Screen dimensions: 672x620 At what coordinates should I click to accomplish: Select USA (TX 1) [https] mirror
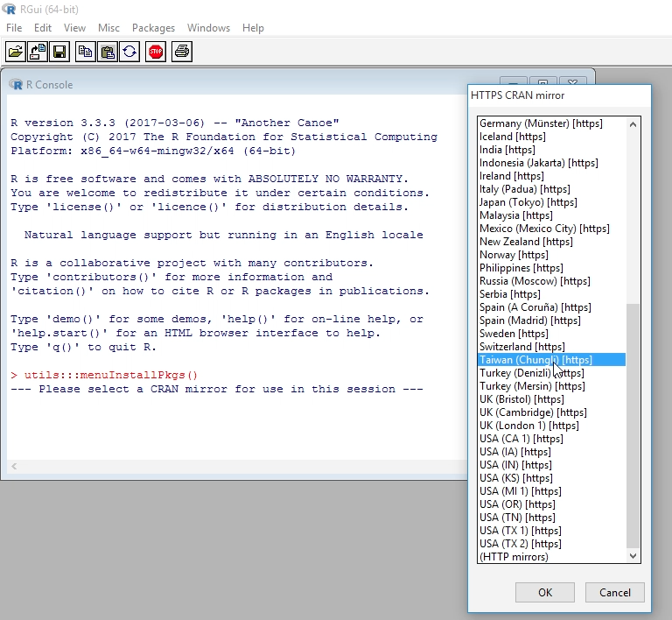551,531
